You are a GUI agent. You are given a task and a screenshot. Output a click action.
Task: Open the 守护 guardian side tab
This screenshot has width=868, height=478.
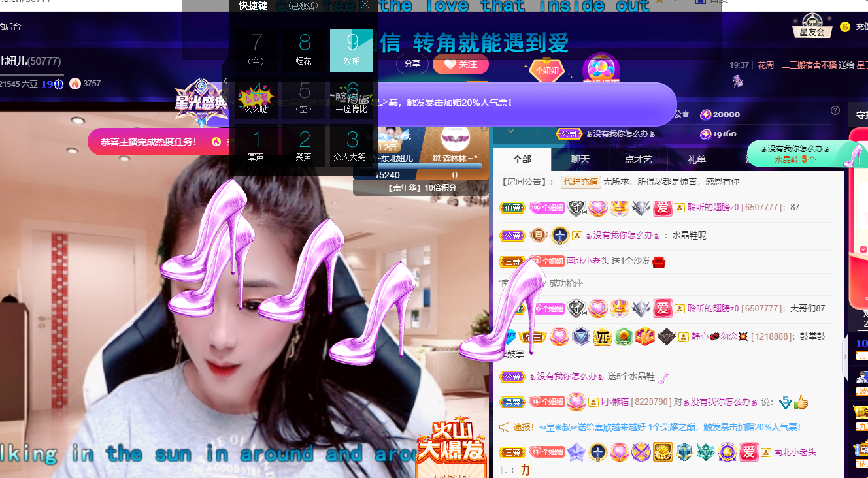coord(858,114)
